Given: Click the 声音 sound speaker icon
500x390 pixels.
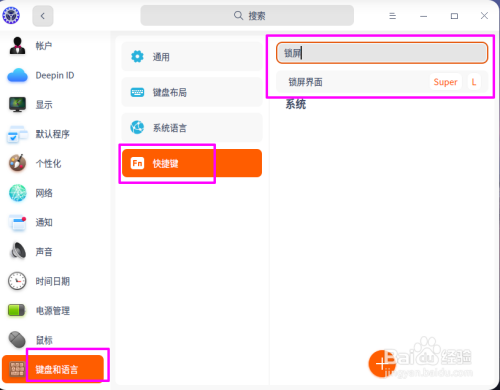Looking at the screenshot, I should (17, 252).
